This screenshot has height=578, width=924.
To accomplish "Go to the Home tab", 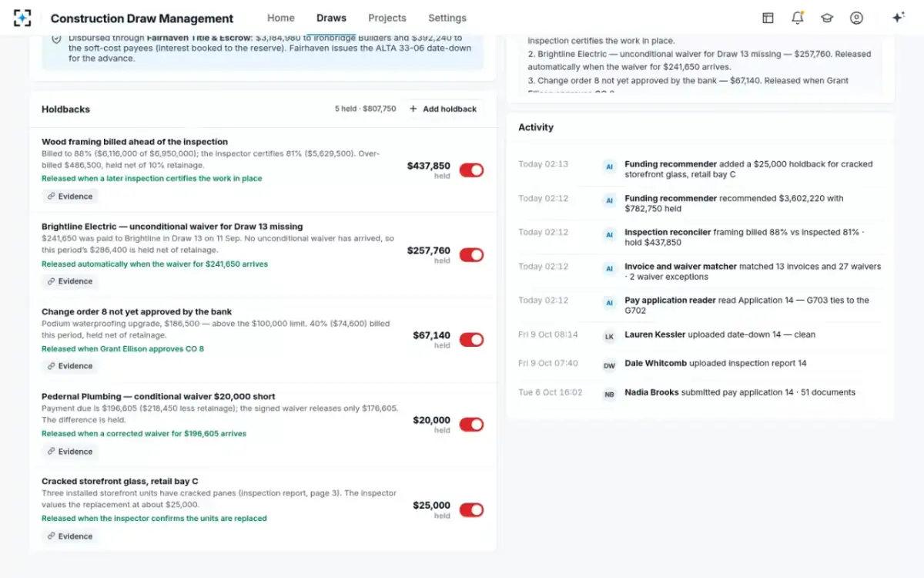I will pos(281,18).
